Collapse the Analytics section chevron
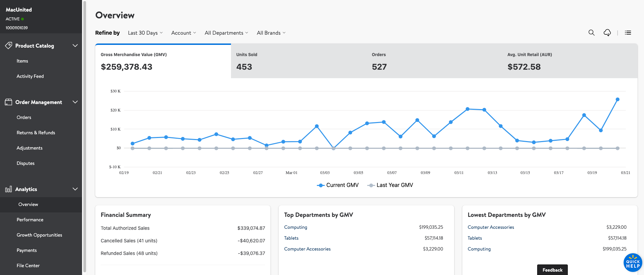 (75, 189)
